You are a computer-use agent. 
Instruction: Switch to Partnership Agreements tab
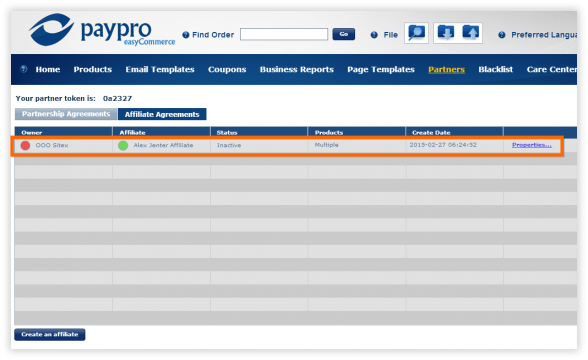click(x=66, y=114)
